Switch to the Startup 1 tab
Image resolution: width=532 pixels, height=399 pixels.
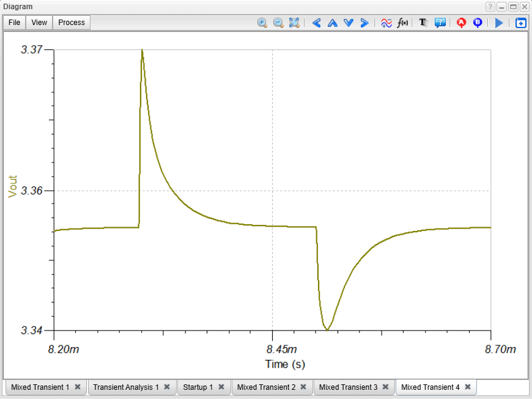198,387
